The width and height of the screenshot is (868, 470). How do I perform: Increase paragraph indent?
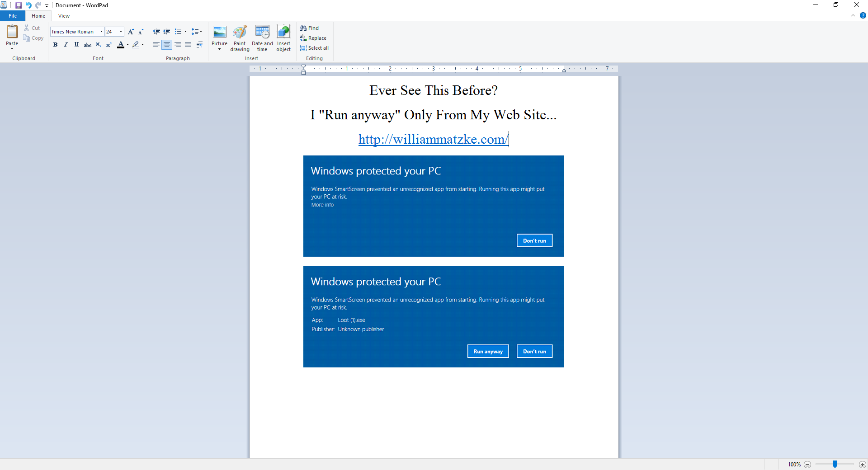[167, 32]
